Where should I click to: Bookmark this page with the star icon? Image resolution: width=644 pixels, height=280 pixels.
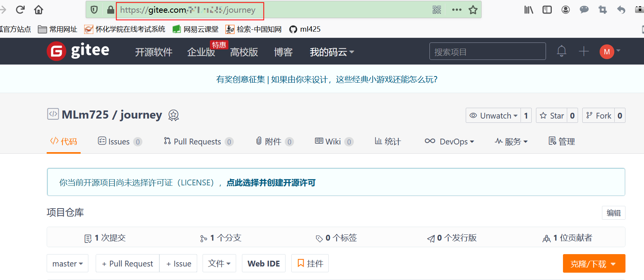[473, 10]
